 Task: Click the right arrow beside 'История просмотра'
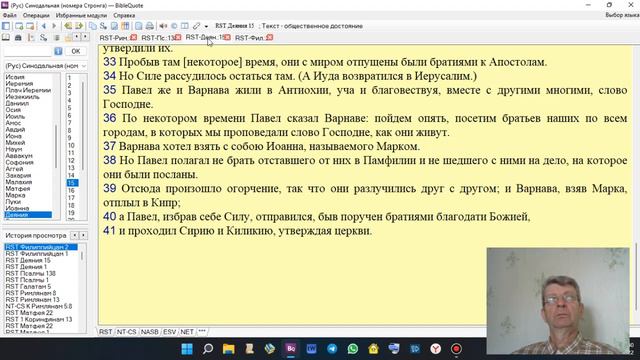83,236
